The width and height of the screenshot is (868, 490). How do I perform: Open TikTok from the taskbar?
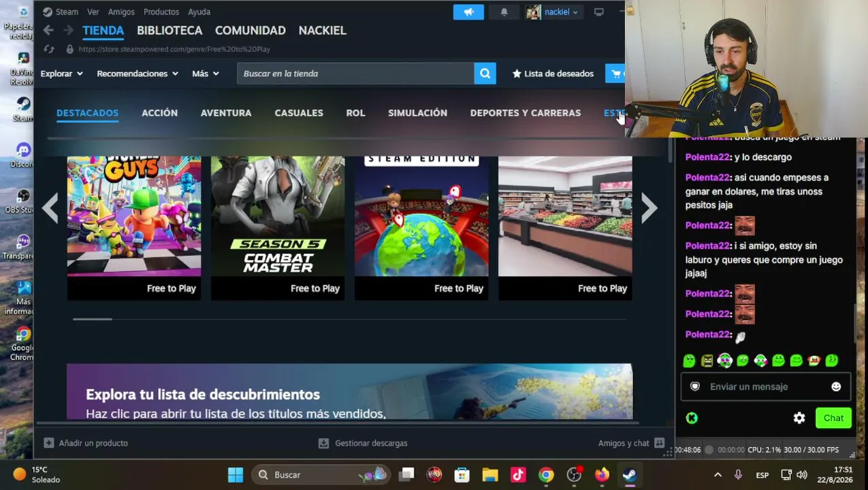tap(518, 475)
